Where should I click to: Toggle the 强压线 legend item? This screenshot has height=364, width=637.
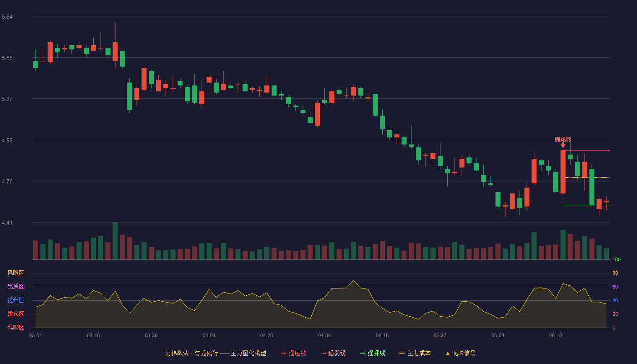(293, 353)
